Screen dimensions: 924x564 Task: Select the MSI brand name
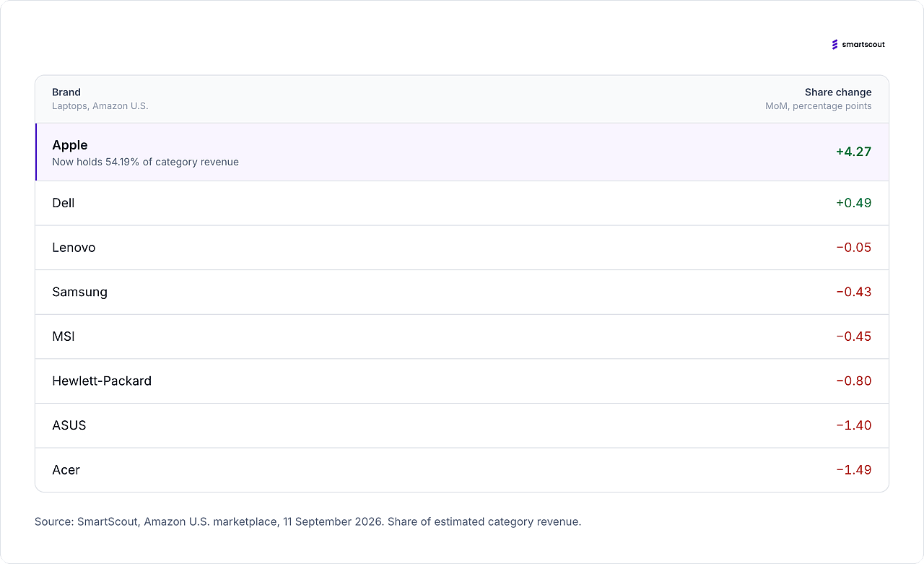point(64,337)
